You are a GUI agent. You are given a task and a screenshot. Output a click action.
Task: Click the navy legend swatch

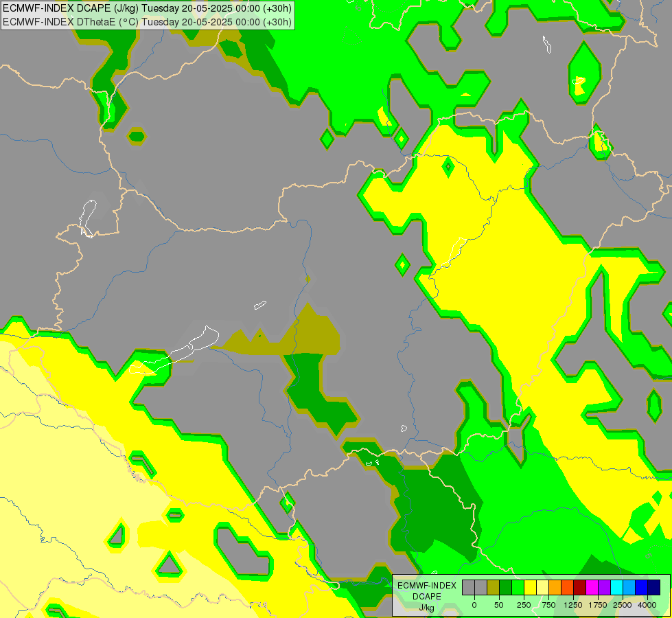[653, 587]
